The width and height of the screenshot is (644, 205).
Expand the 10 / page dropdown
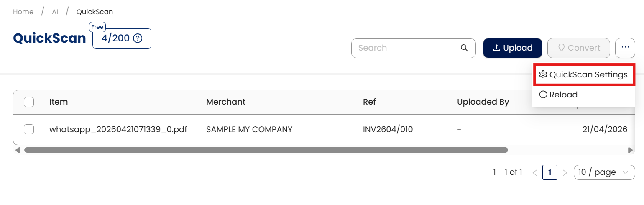604,172
